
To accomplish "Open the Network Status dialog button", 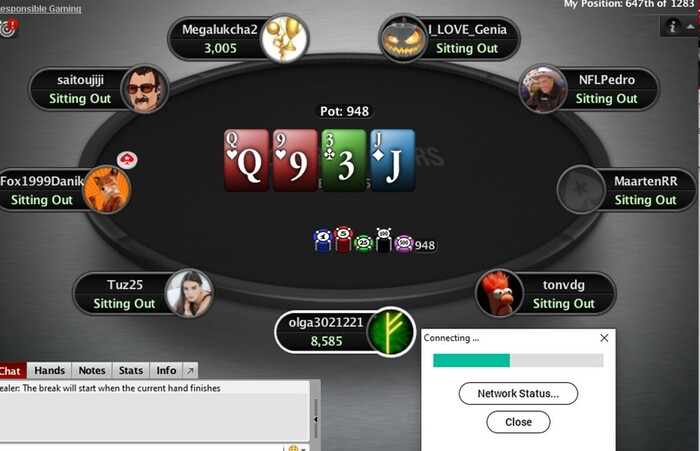I will pos(518,393).
